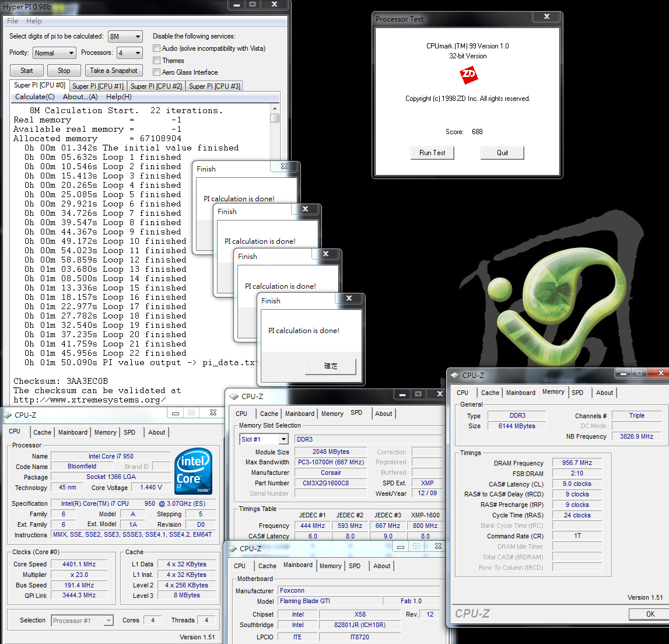Viewport: 669px width, 644px height.
Task: Click the Max Bandwidth PC3-10700H field
Action: pos(331,462)
